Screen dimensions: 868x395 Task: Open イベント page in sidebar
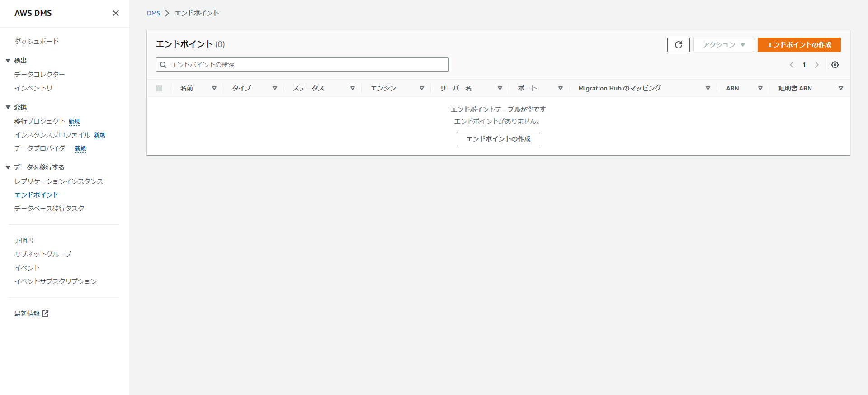tap(27, 268)
